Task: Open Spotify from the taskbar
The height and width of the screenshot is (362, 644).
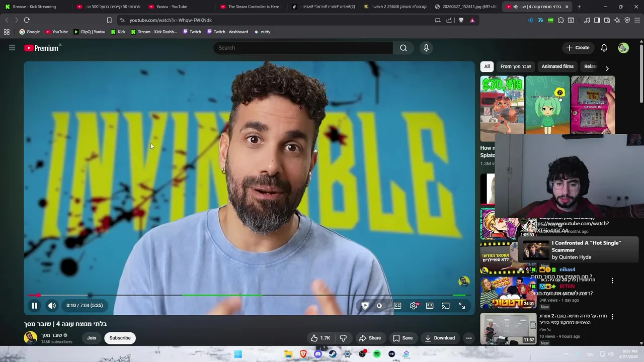Action: (377, 354)
